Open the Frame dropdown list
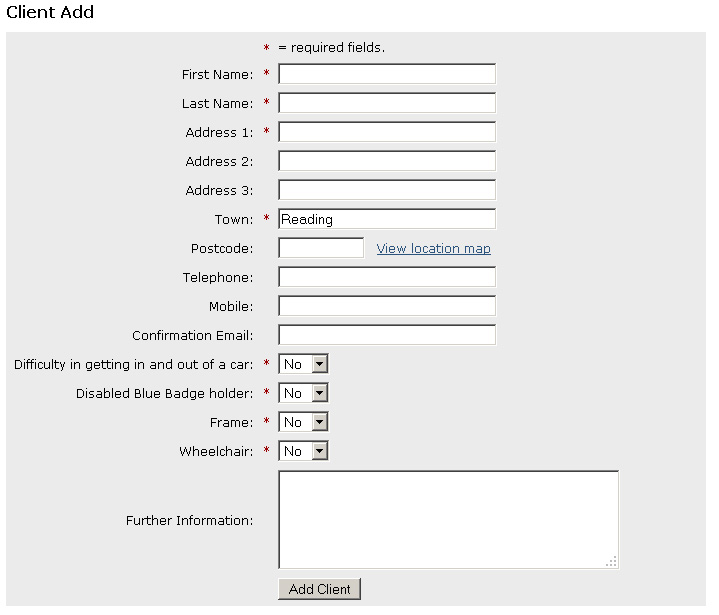The width and height of the screenshot is (719, 615). (303, 422)
